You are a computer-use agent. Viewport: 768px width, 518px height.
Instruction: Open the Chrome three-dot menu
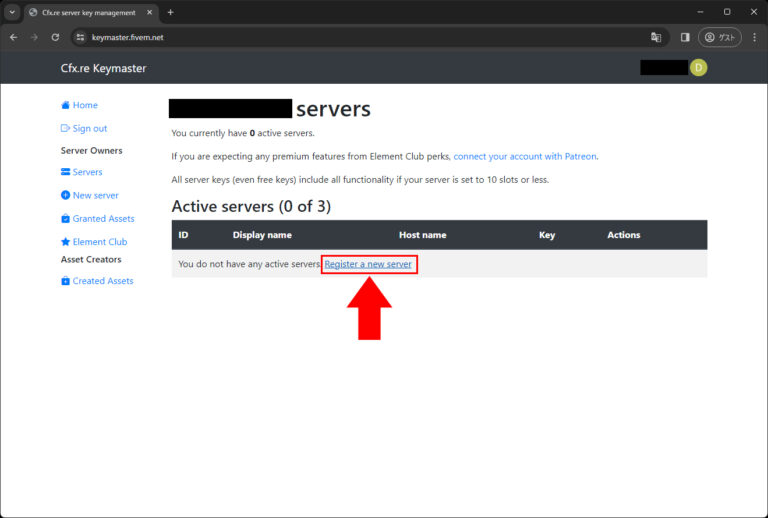pos(754,37)
